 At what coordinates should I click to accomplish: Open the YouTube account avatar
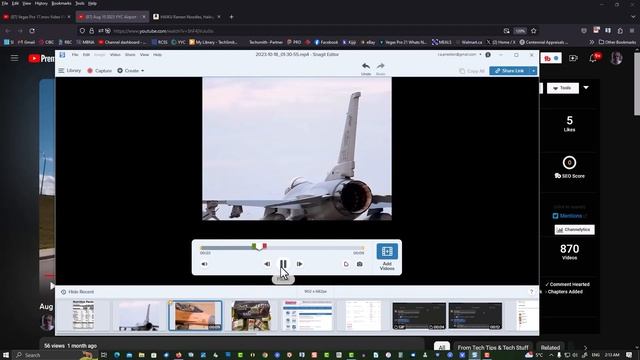[616, 58]
